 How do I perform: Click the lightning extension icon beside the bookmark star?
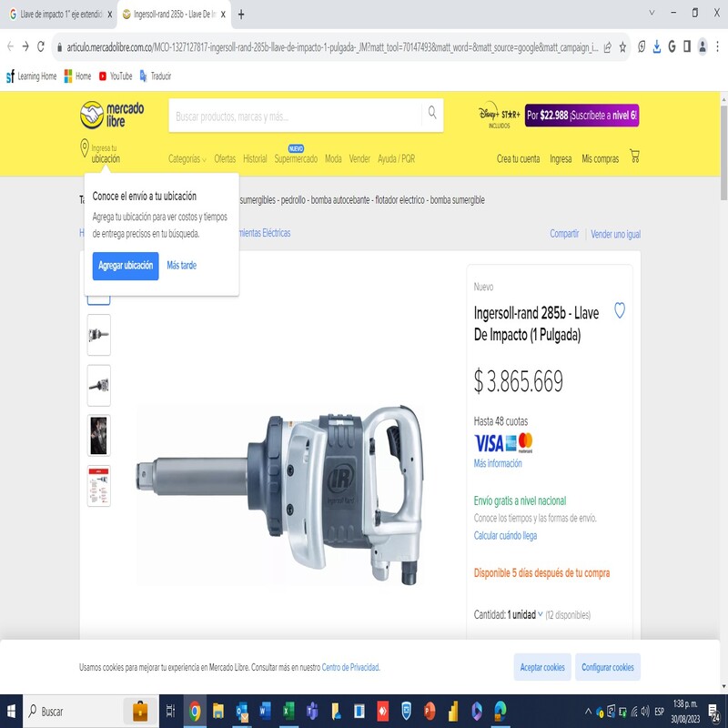pyautogui.click(x=642, y=46)
